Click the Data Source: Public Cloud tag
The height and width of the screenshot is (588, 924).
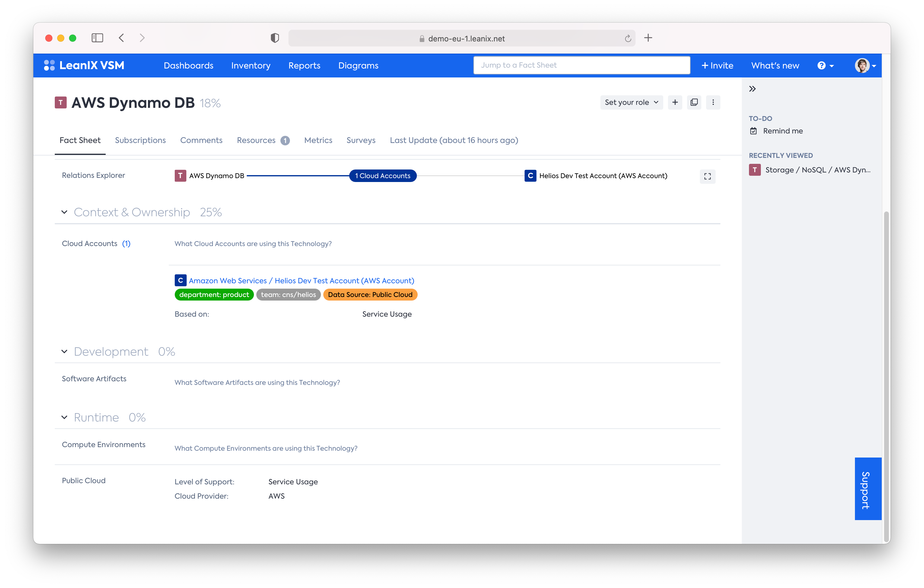click(x=370, y=295)
